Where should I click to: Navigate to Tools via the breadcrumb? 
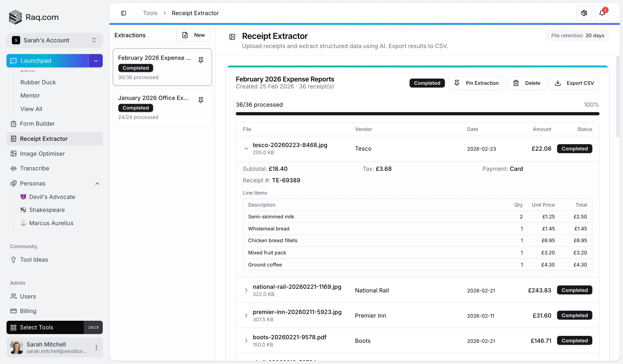(x=150, y=13)
